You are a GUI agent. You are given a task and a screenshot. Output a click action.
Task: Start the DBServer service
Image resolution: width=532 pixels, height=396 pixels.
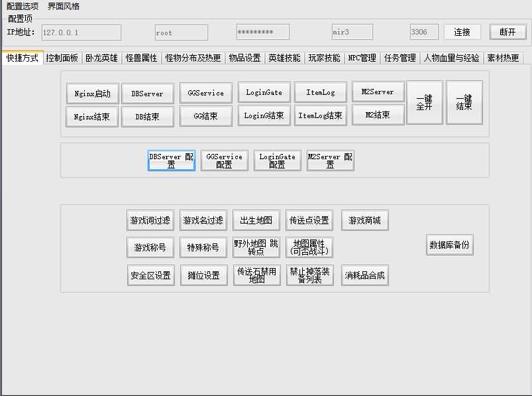148,93
